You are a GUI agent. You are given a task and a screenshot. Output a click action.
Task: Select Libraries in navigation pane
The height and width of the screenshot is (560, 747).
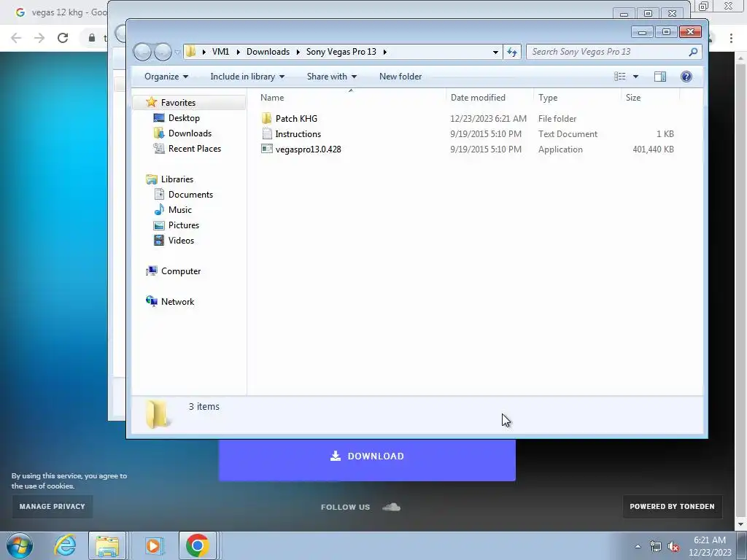[x=177, y=179]
